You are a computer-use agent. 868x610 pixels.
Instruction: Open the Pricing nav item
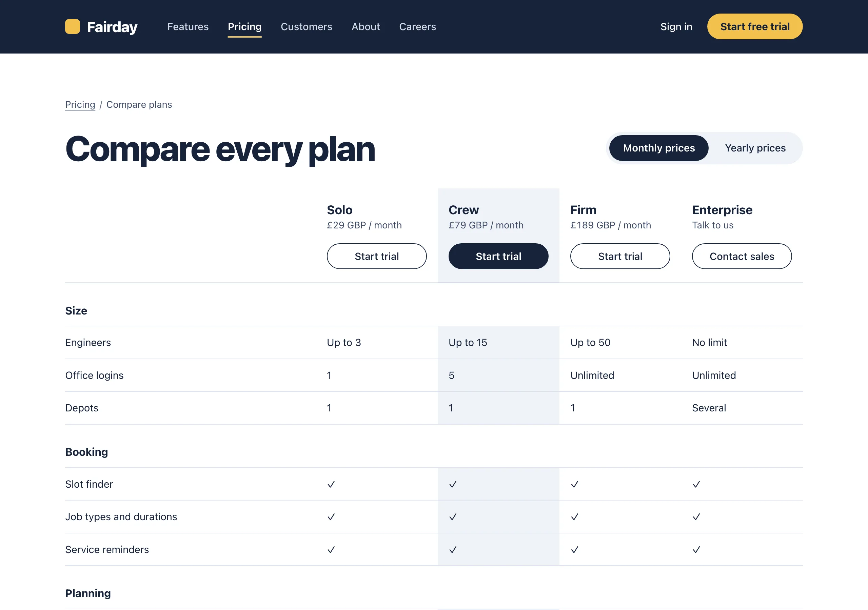244,27
